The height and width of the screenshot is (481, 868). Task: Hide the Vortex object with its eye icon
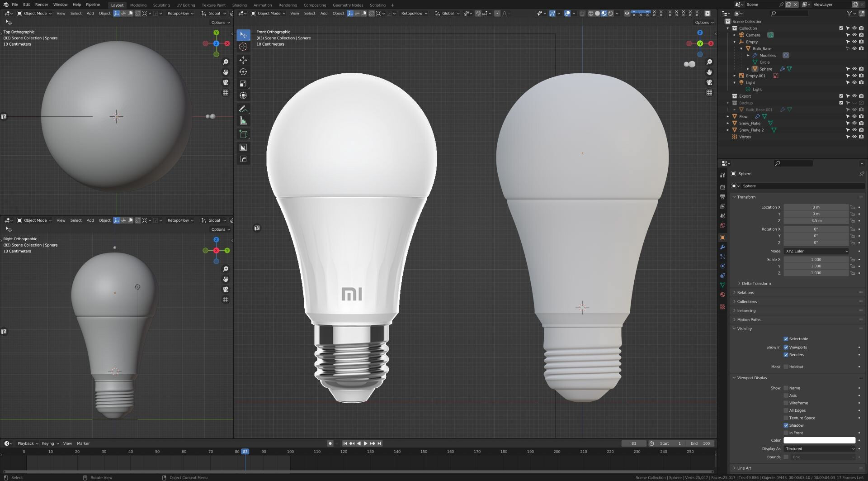854,137
